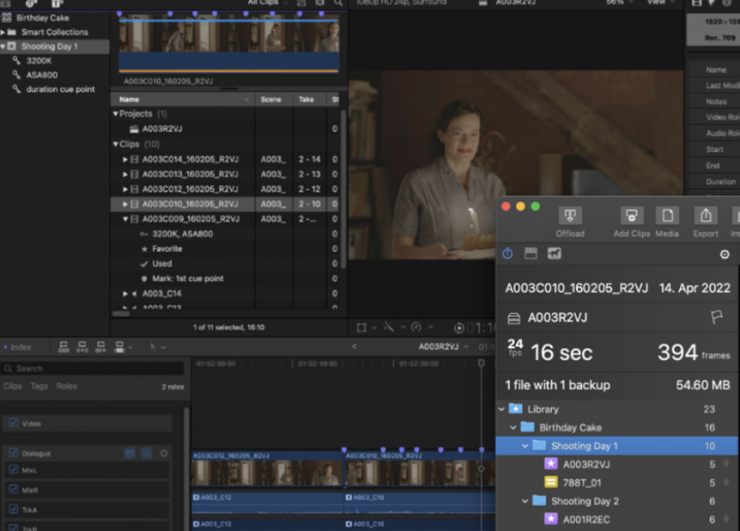Click the histogram view icon
The width and height of the screenshot is (740, 531).
click(555, 255)
